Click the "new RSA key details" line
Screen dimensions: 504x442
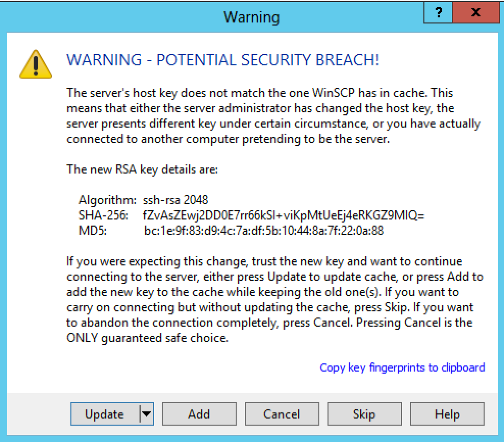(x=142, y=169)
